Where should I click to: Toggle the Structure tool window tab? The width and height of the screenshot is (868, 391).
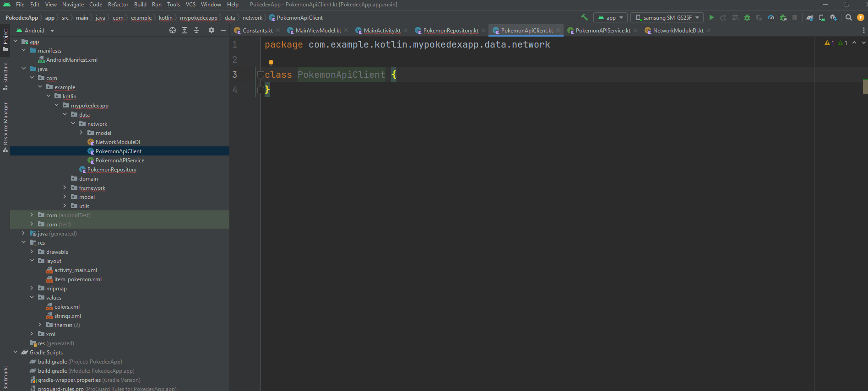coord(5,75)
